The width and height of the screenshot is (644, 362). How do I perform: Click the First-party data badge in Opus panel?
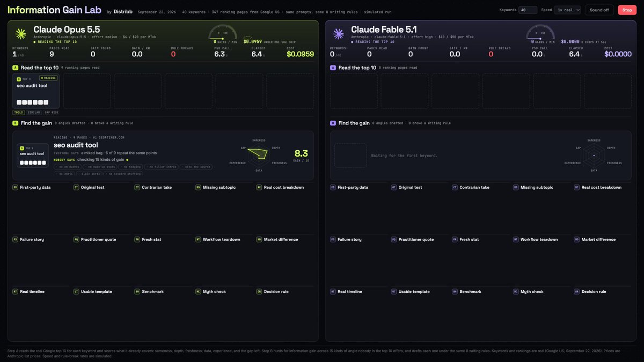pos(15,188)
